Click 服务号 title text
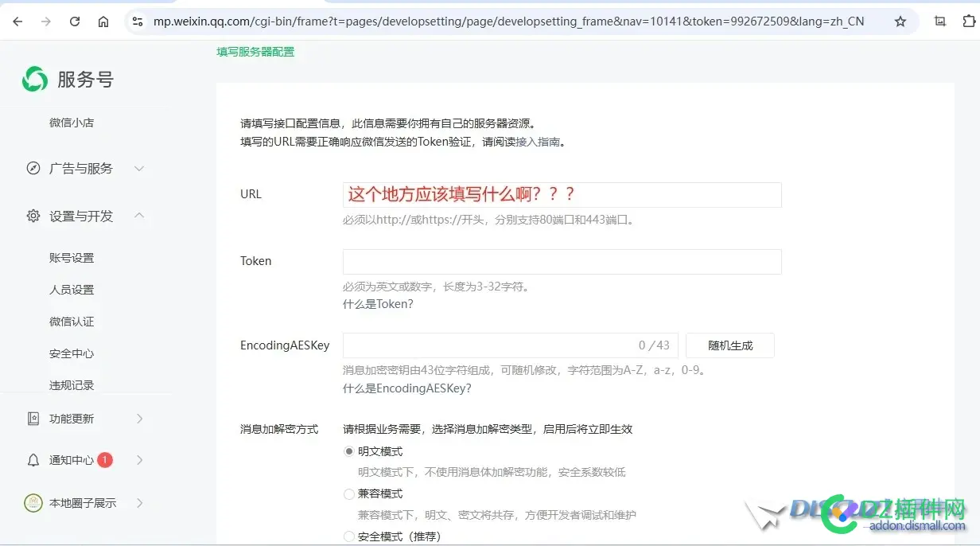The image size is (980, 546). (x=85, y=80)
